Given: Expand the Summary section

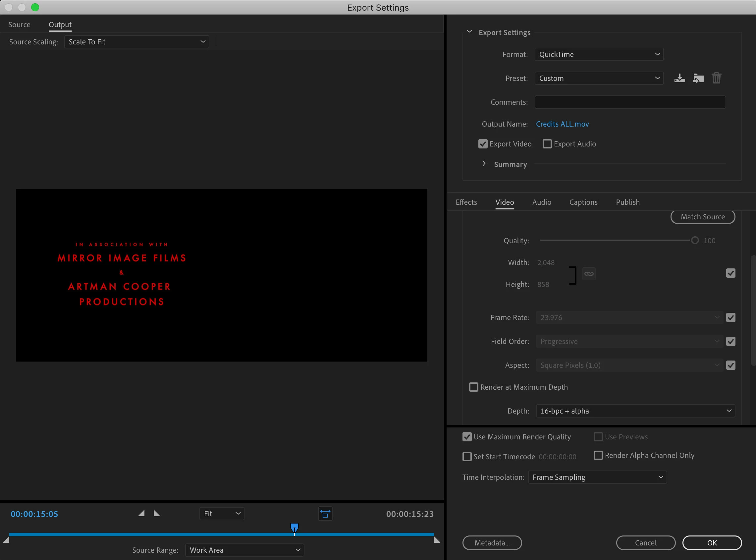Looking at the screenshot, I should (484, 164).
